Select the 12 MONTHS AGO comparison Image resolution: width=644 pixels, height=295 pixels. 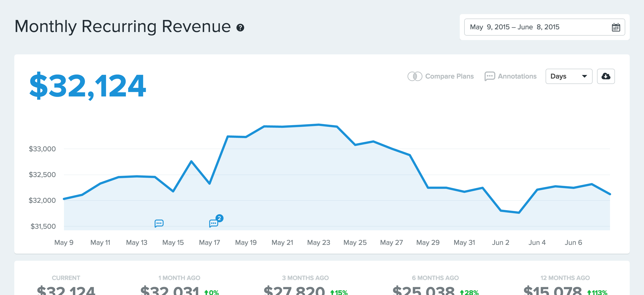(565, 278)
